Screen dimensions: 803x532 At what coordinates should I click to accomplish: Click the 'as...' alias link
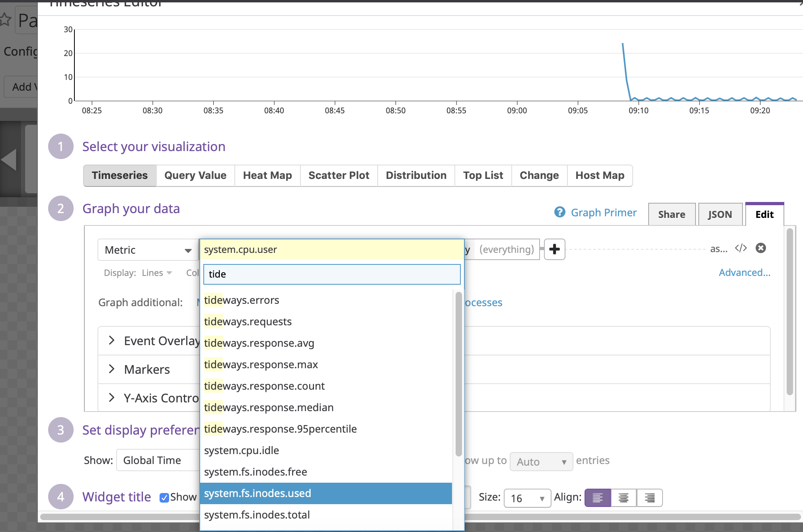pyautogui.click(x=719, y=249)
